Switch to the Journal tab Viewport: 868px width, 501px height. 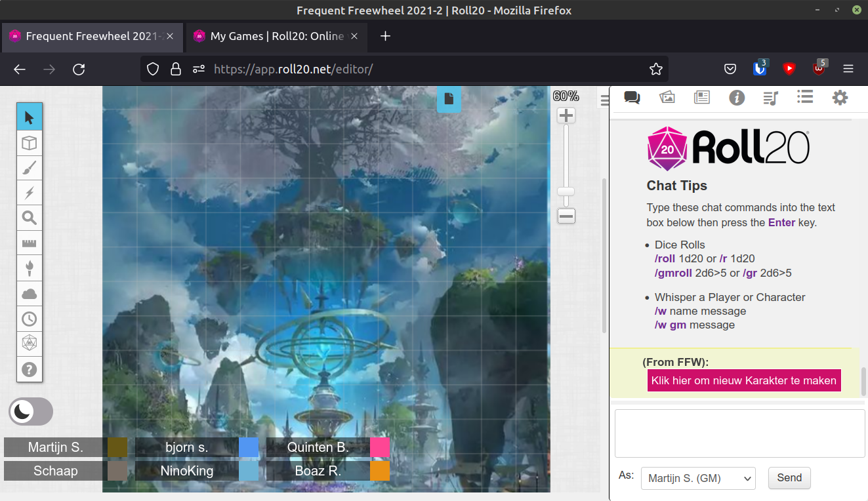(701, 97)
